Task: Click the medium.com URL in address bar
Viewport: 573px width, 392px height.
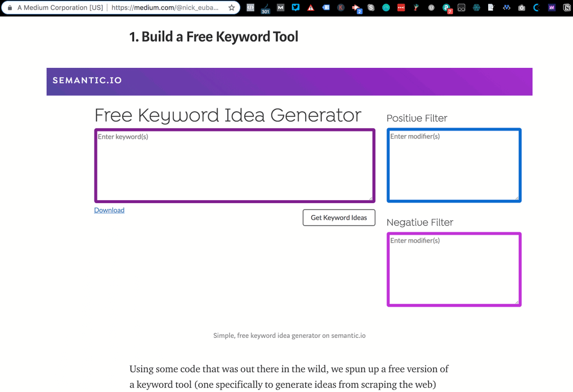Action: [165, 8]
